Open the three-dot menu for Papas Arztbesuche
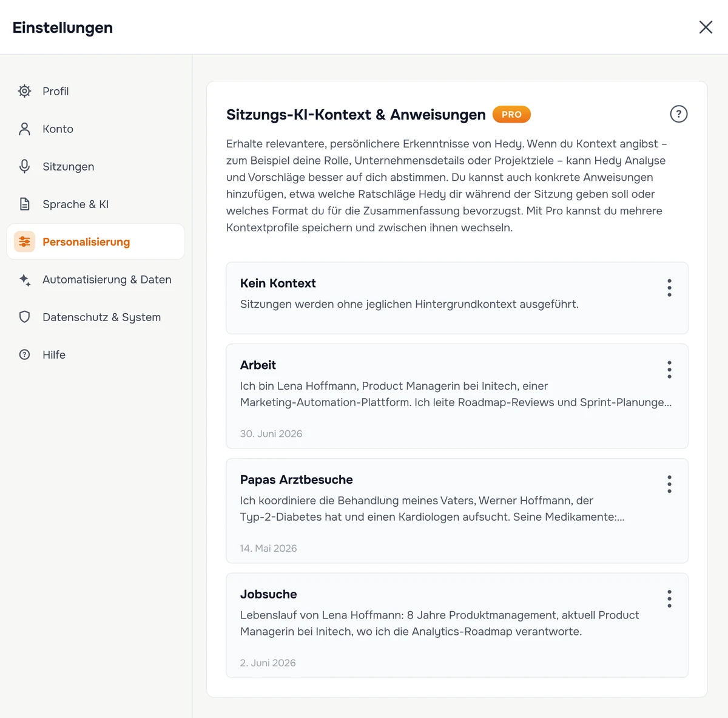Image resolution: width=728 pixels, height=718 pixels. pyautogui.click(x=669, y=484)
